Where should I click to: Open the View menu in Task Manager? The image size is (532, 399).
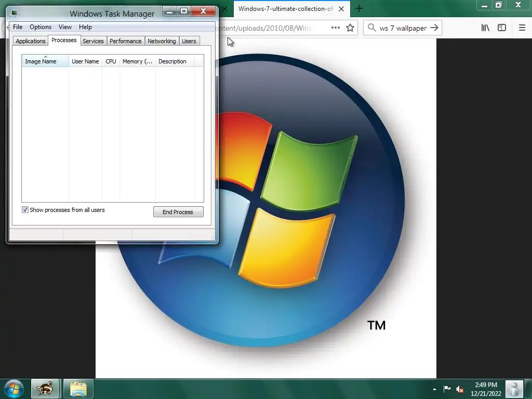coord(65,27)
